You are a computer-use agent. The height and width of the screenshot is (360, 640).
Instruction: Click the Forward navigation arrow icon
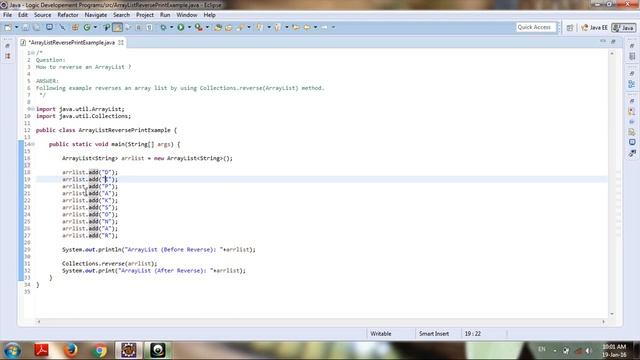coord(324,27)
